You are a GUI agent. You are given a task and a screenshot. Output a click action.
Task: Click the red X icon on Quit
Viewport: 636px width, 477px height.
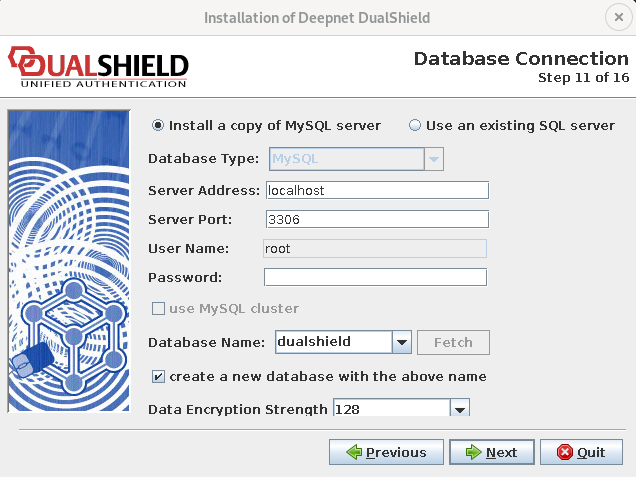tap(565, 452)
